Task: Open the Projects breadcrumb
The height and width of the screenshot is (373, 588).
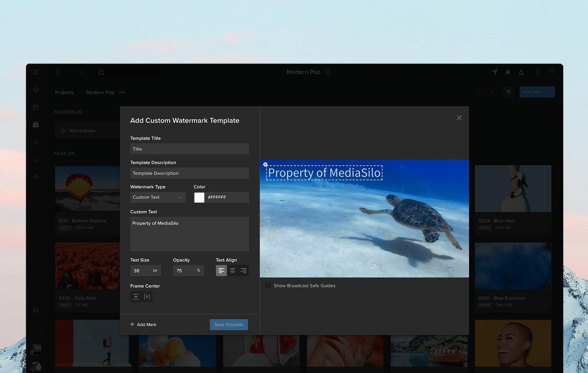Action: point(64,93)
